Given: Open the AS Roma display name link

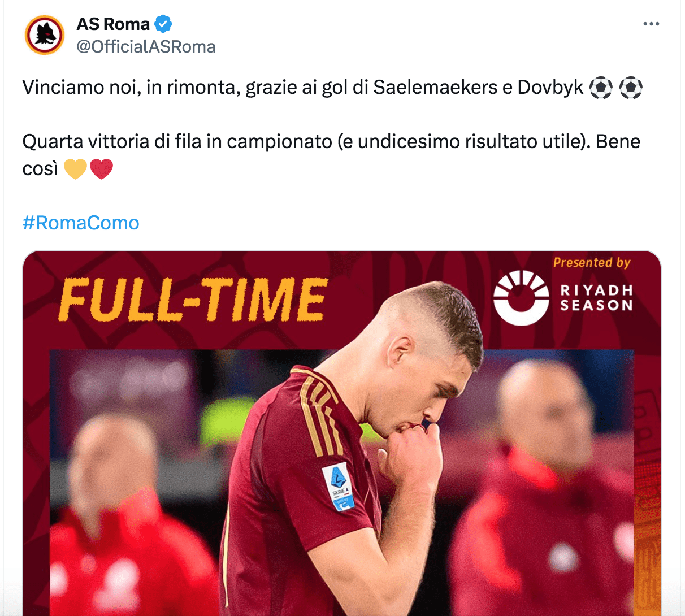Looking at the screenshot, I should 113,24.
